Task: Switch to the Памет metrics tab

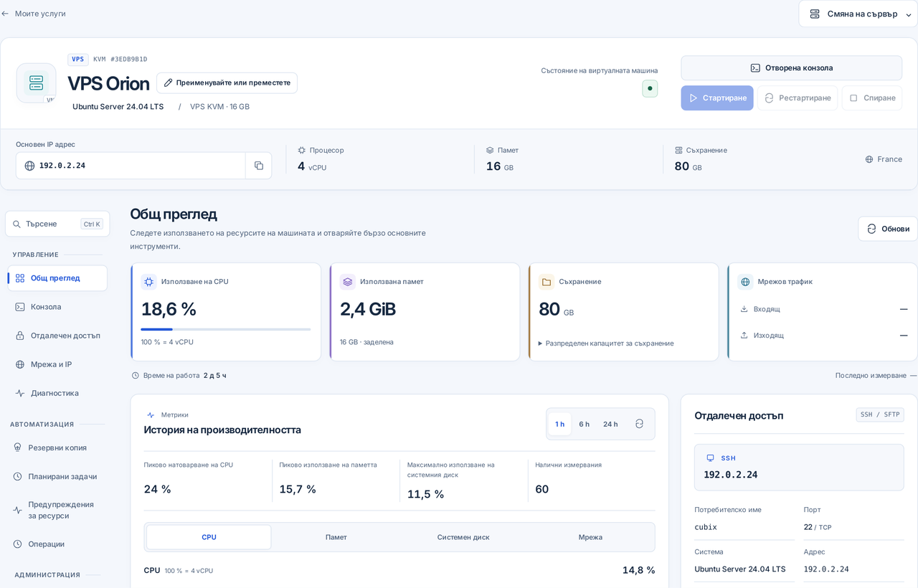Action: pyautogui.click(x=336, y=537)
